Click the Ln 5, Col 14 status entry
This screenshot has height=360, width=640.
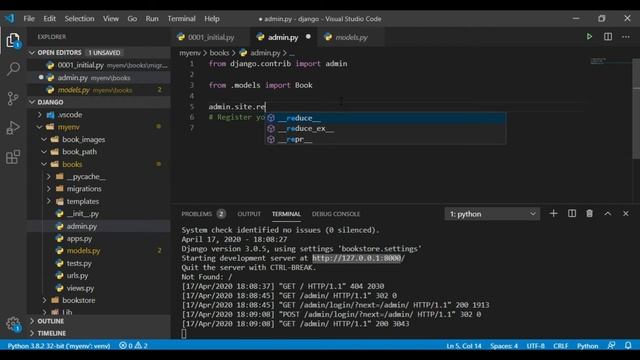(464, 346)
